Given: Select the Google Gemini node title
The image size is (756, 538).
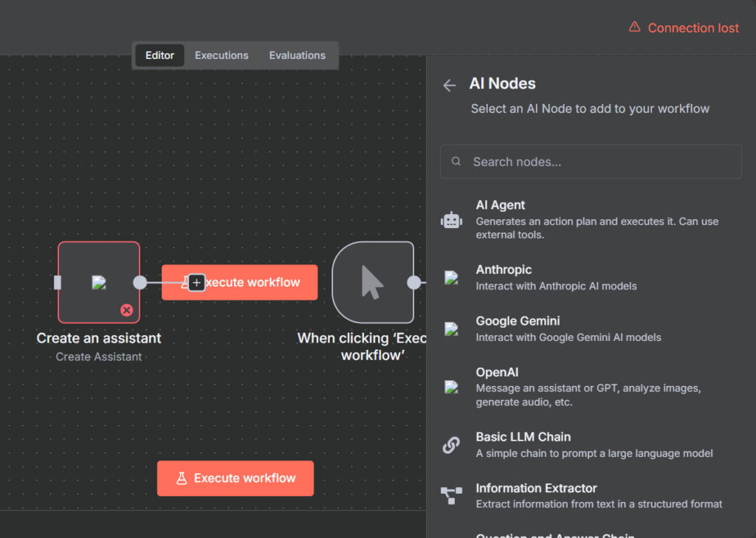Looking at the screenshot, I should point(518,320).
